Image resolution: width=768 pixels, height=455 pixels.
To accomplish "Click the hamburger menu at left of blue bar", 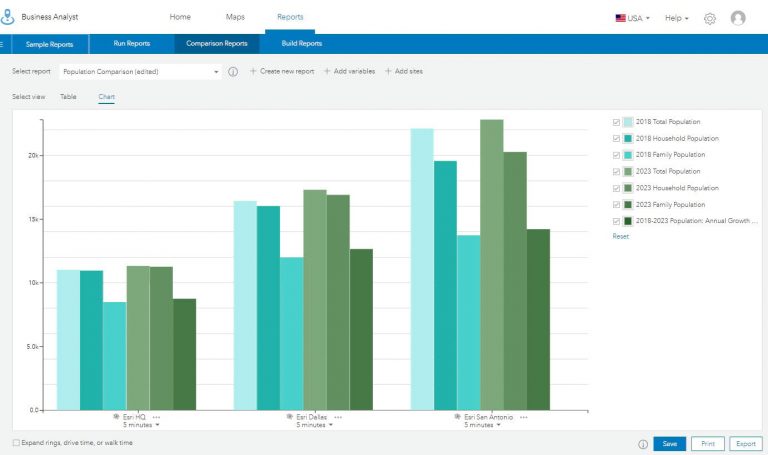I will 2,44.
